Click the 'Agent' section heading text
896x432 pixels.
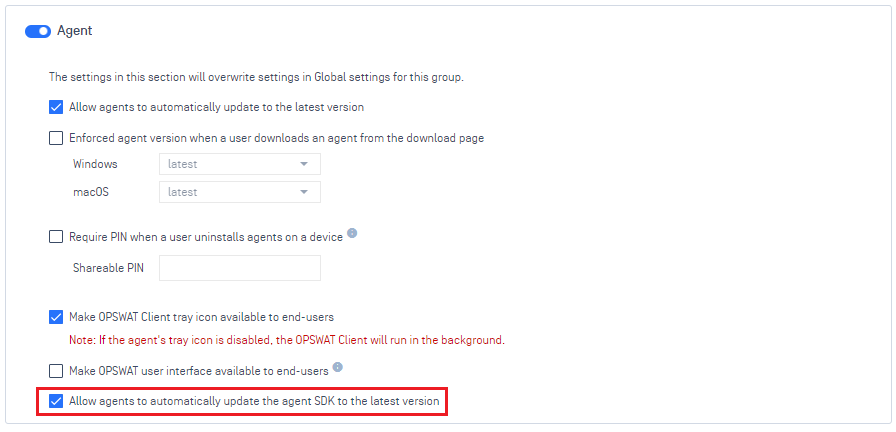click(x=75, y=31)
